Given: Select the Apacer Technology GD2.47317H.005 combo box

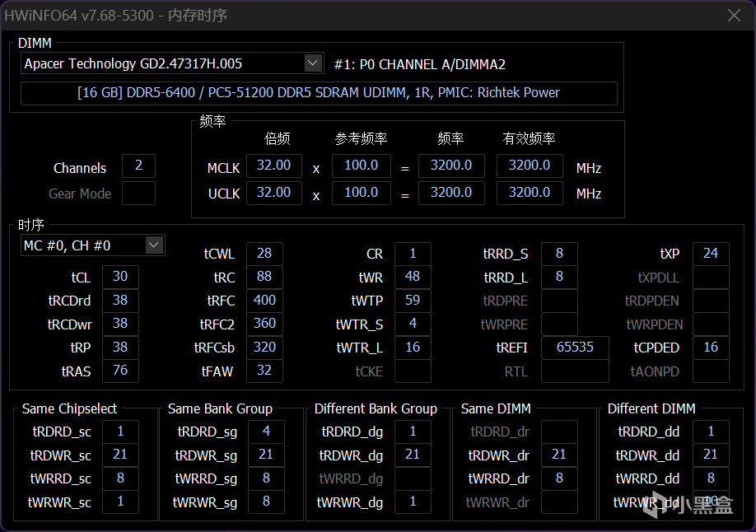Looking at the screenshot, I should coord(172,63).
